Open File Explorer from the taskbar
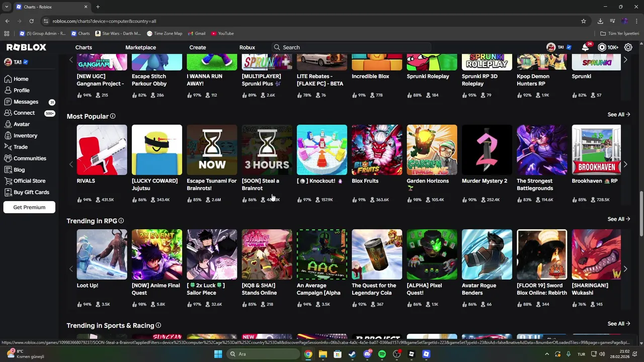This screenshot has height=362, width=644. [323, 354]
